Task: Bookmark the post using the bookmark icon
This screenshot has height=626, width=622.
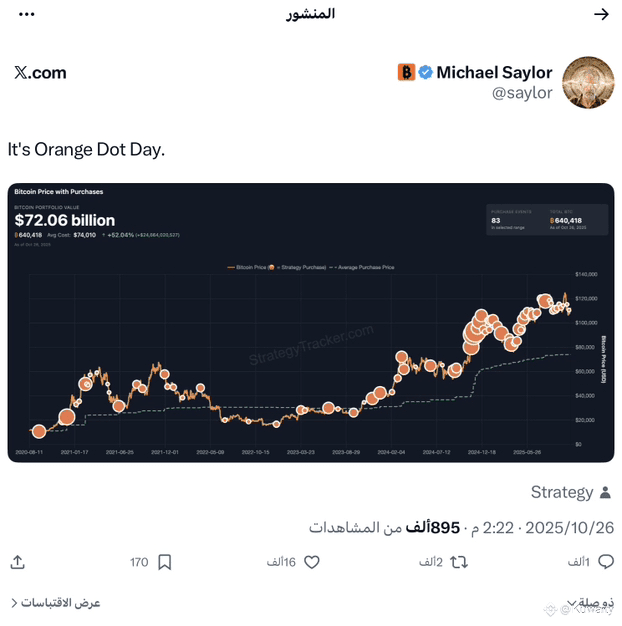Action: click(x=165, y=563)
